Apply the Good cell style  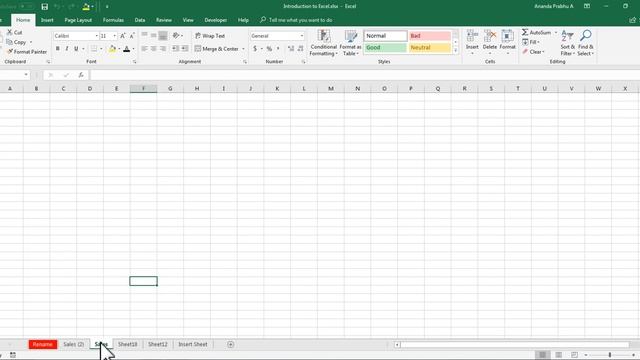coord(385,48)
